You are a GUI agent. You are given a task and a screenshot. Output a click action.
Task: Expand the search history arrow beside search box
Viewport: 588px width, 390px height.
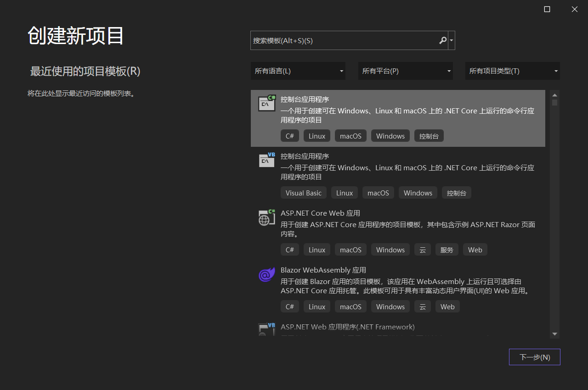point(452,40)
